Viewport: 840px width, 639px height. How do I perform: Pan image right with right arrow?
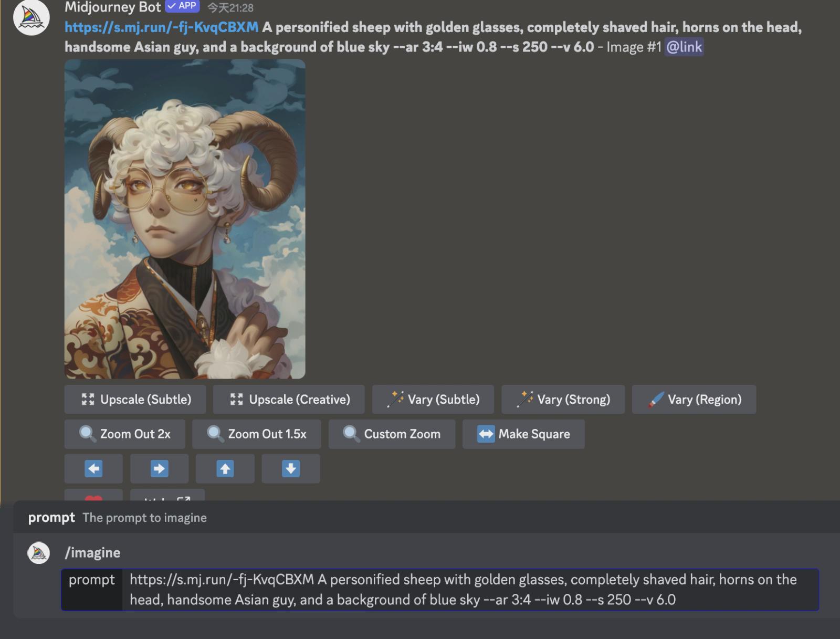159,468
